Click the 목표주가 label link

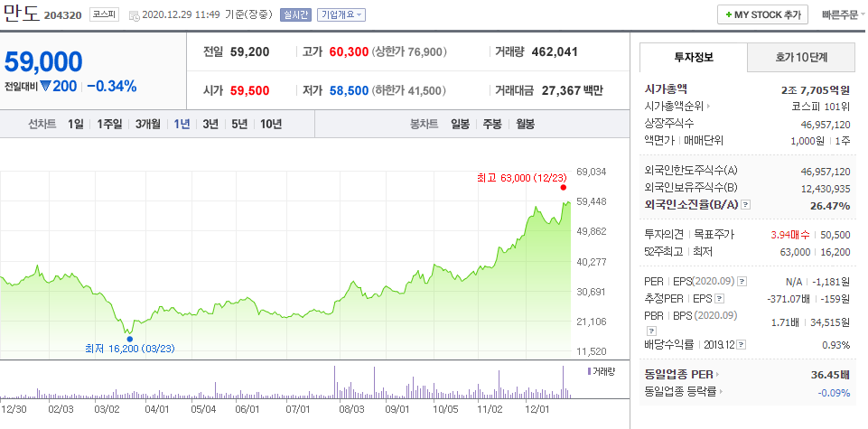pyautogui.click(x=714, y=235)
